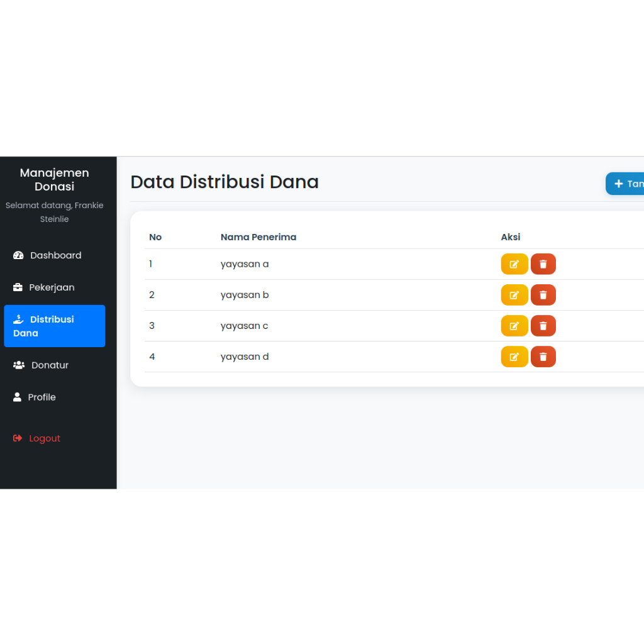Select Distribusi Dana sidebar item
The image size is (644, 644).
click(x=54, y=326)
